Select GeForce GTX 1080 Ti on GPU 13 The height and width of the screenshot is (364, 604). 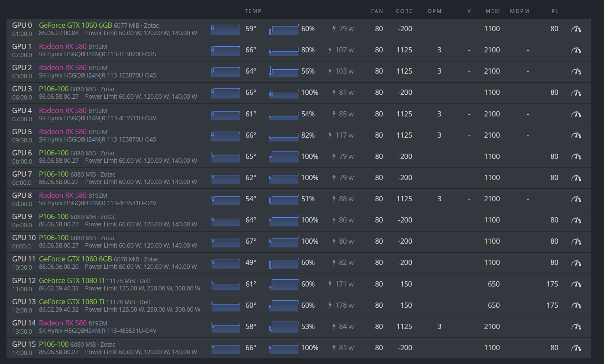point(71,302)
